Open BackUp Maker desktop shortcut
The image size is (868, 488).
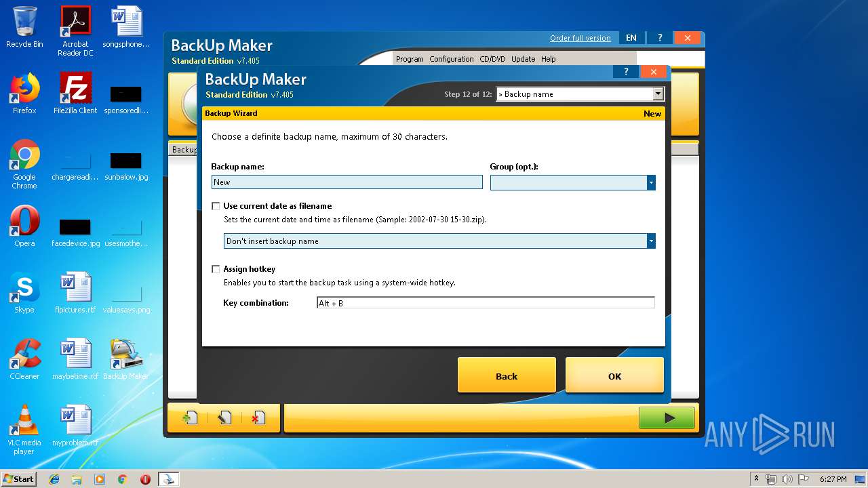click(126, 359)
